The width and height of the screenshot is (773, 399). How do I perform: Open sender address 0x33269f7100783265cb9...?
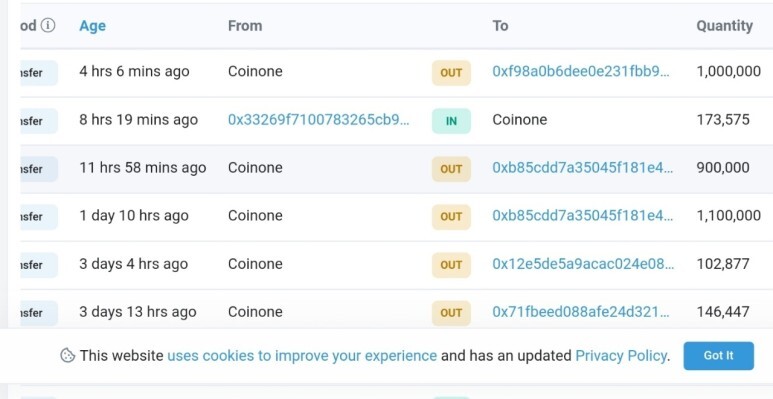pyautogui.click(x=318, y=120)
